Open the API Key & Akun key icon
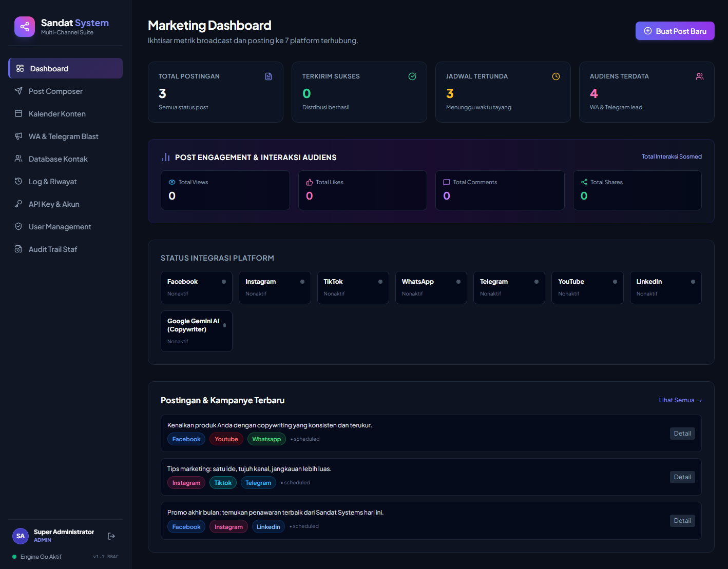This screenshot has width=728, height=569. click(x=18, y=204)
